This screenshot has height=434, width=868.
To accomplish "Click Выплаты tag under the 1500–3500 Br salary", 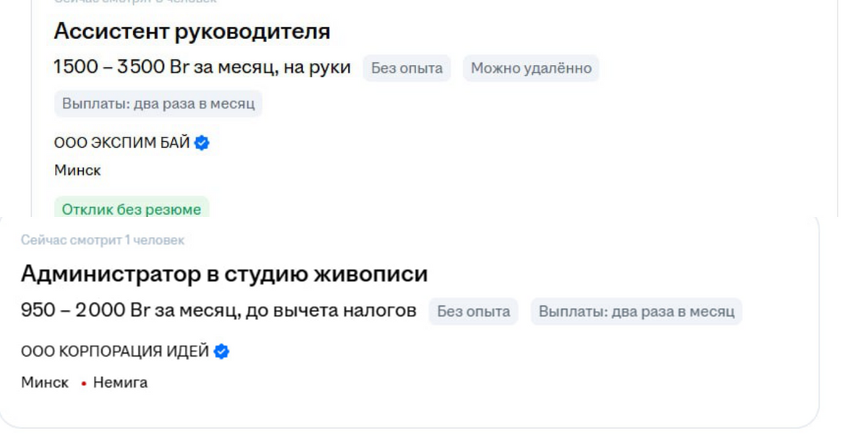I will 158,103.
